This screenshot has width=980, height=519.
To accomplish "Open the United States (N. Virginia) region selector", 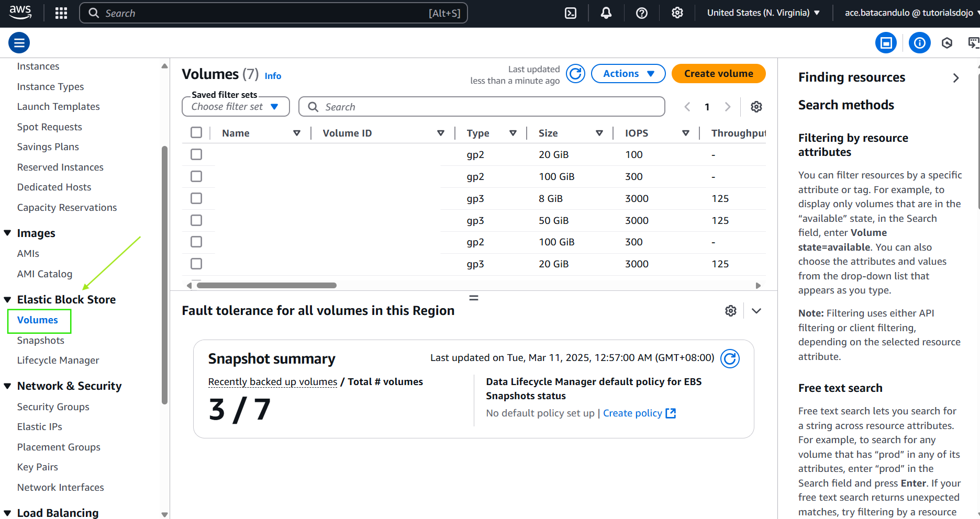I will [x=763, y=13].
